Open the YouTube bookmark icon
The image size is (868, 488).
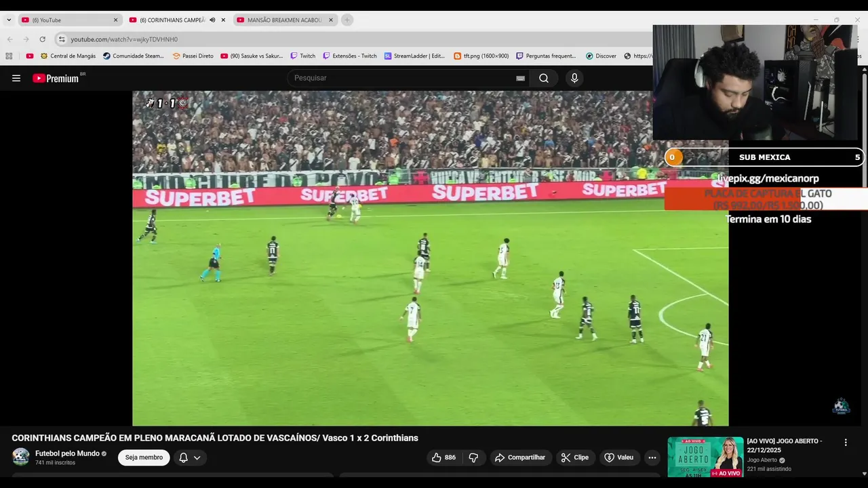tap(29, 56)
